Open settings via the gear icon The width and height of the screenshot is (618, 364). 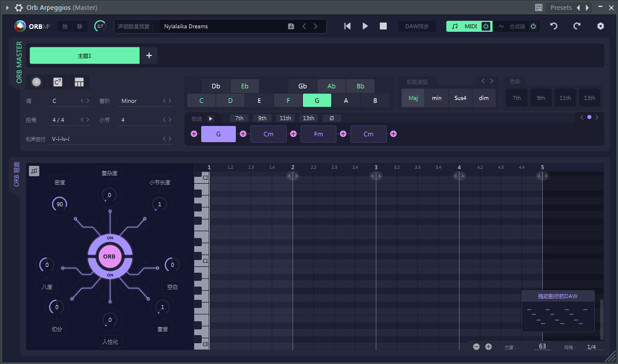point(600,26)
